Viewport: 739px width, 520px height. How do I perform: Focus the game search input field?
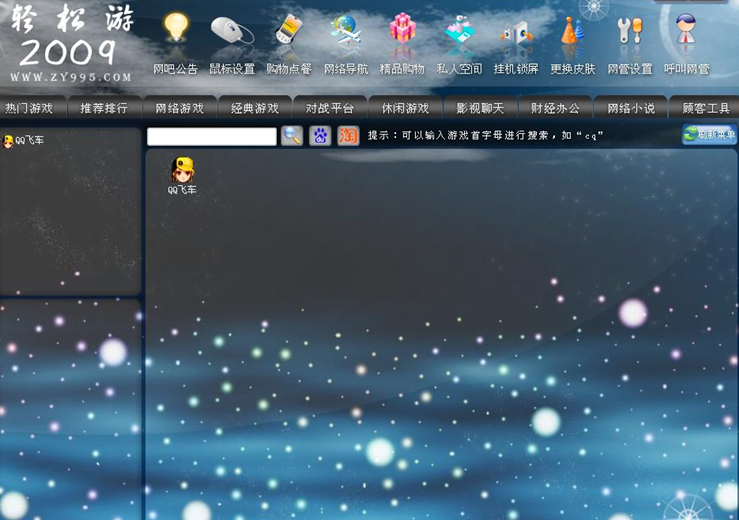point(212,136)
